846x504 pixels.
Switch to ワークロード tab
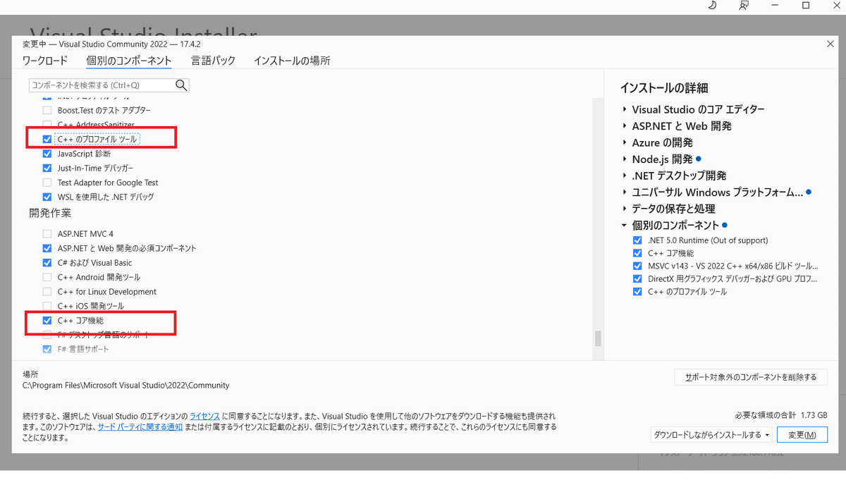(44, 61)
